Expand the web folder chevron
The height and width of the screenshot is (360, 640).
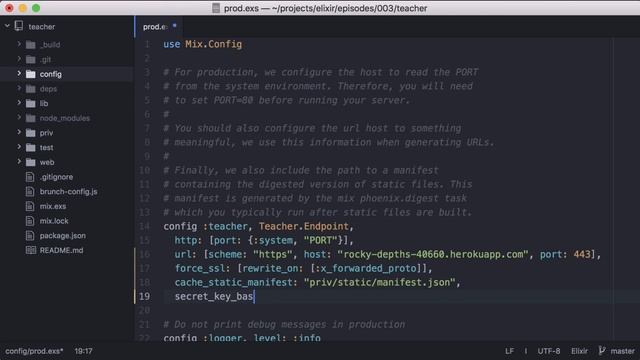[19, 162]
